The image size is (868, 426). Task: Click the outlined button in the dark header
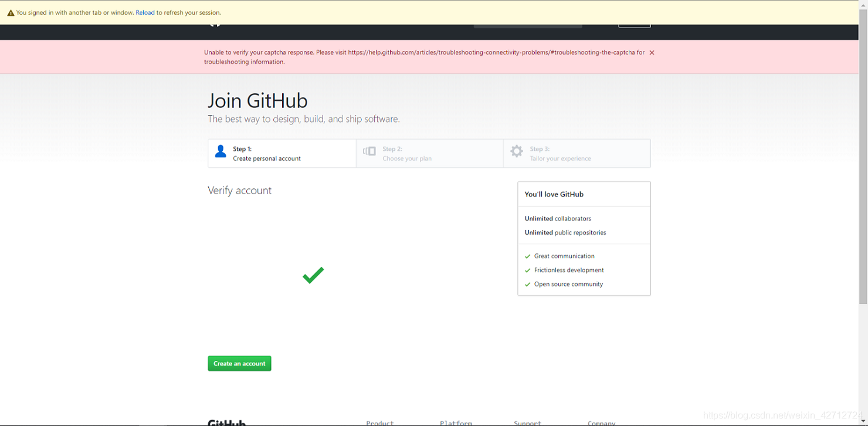tap(635, 26)
